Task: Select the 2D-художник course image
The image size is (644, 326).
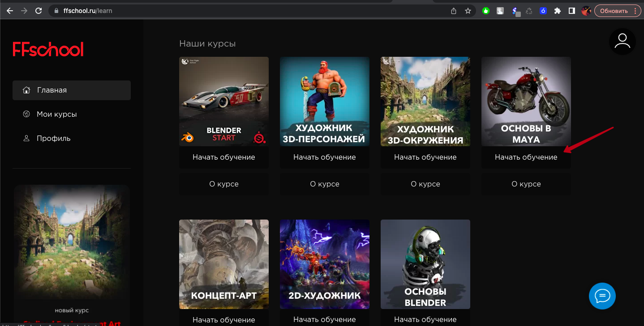Action: [x=325, y=264]
